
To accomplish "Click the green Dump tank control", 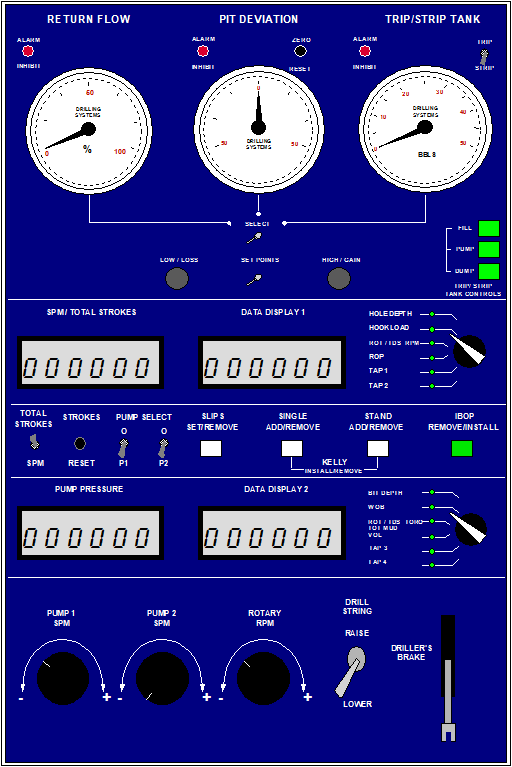I will (x=489, y=271).
